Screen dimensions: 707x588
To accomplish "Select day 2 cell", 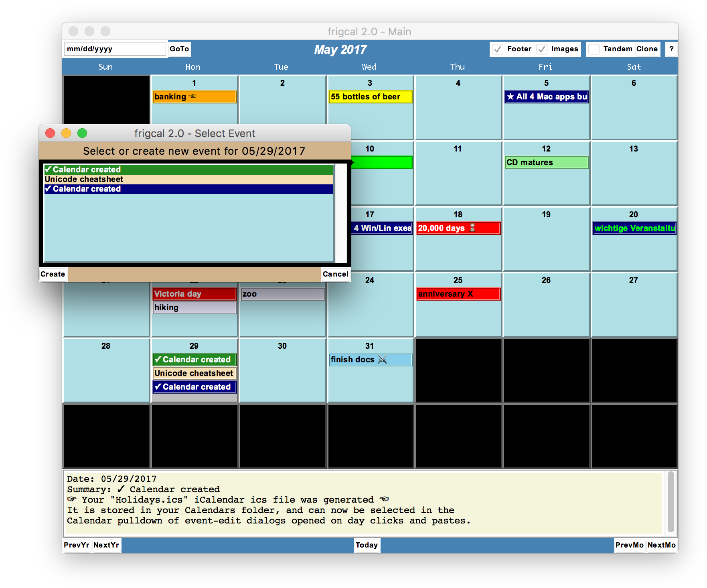I will 283,107.
